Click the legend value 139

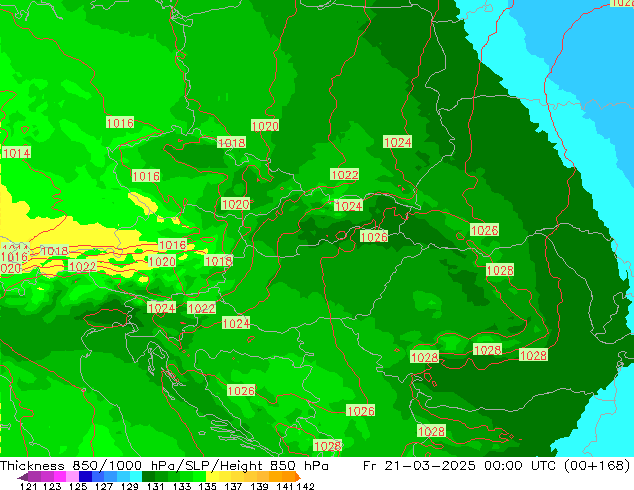coord(259,486)
